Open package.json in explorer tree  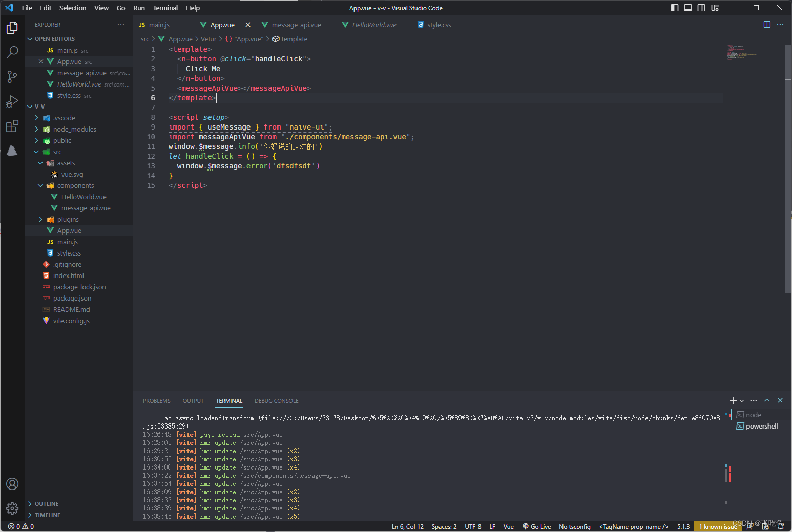point(72,298)
